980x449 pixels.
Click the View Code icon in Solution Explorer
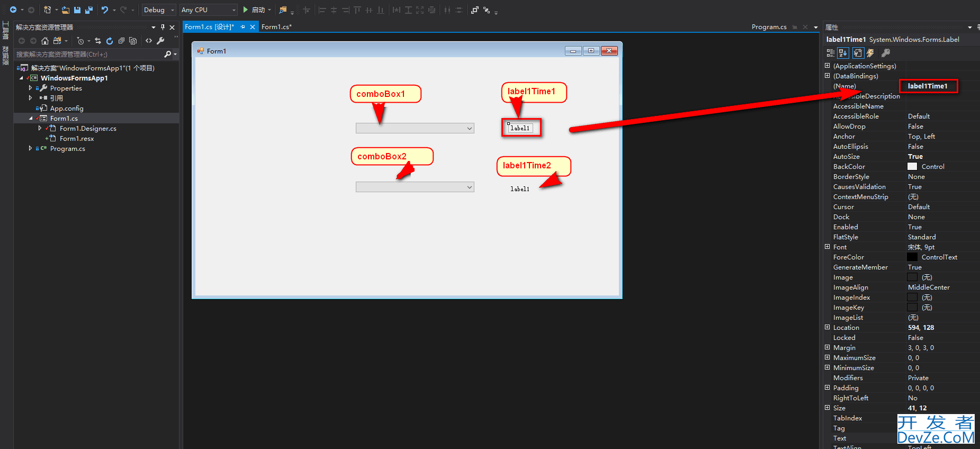coord(149,41)
